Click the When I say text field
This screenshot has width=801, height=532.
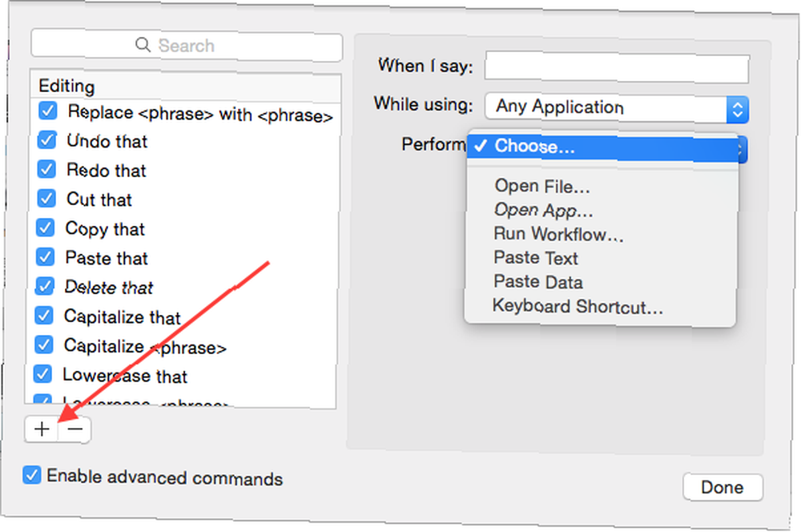(617, 67)
